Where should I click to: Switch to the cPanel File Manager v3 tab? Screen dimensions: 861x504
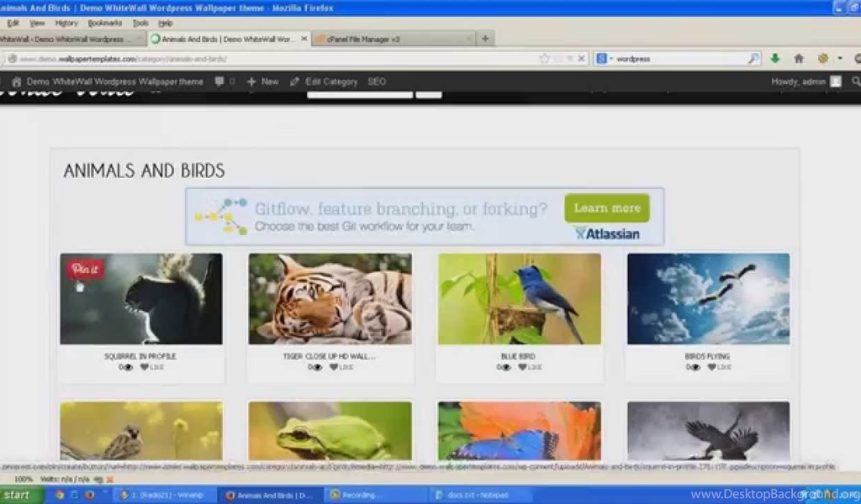pyautogui.click(x=394, y=39)
